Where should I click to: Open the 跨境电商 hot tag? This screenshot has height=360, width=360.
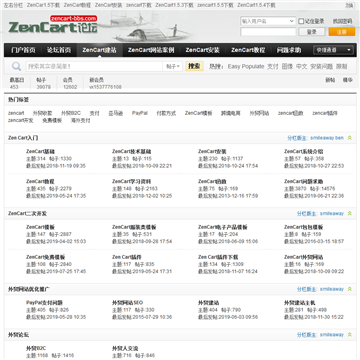point(230,113)
